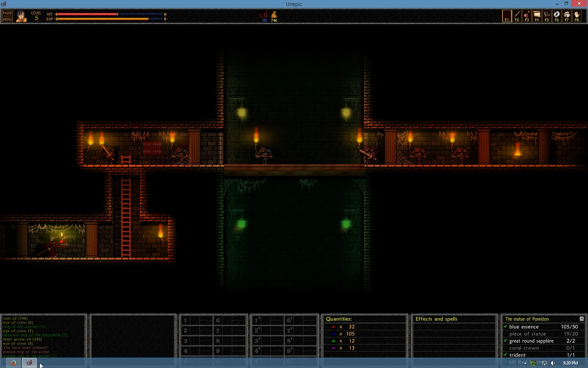Select hotkey slot 2
Screen dimensions: 588x368
click(x=196, y=330)
